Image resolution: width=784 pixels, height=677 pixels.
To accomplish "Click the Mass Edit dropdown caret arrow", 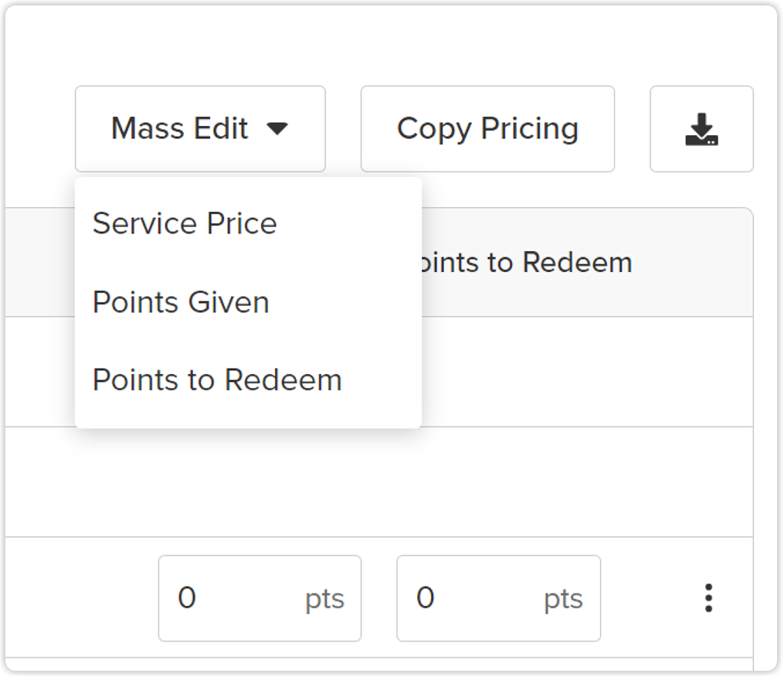I will pyautogui.click(x=277, y=128).
